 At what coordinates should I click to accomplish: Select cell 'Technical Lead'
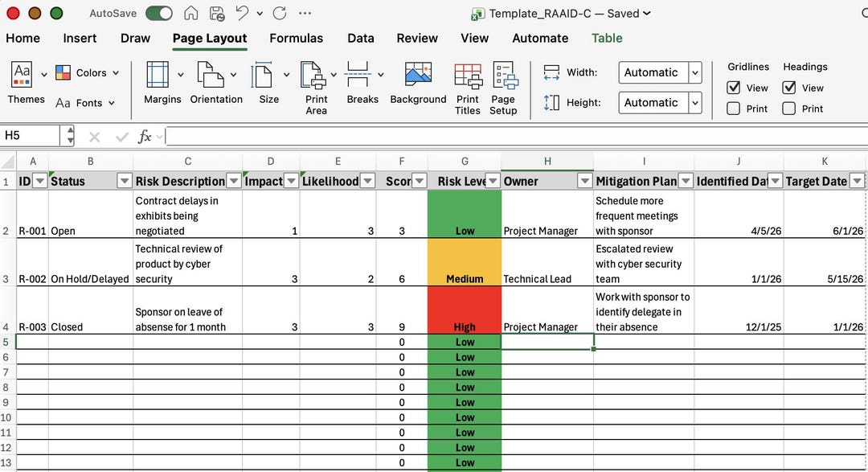click(547, 262)
